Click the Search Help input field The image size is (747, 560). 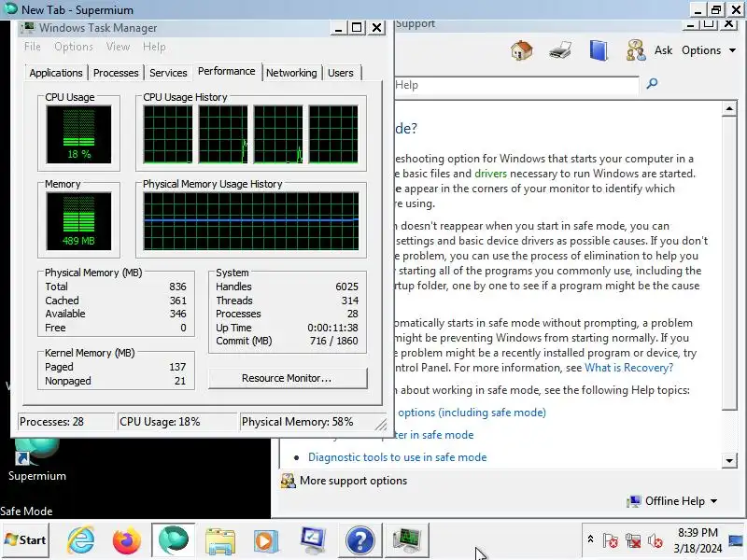point(516,85)
